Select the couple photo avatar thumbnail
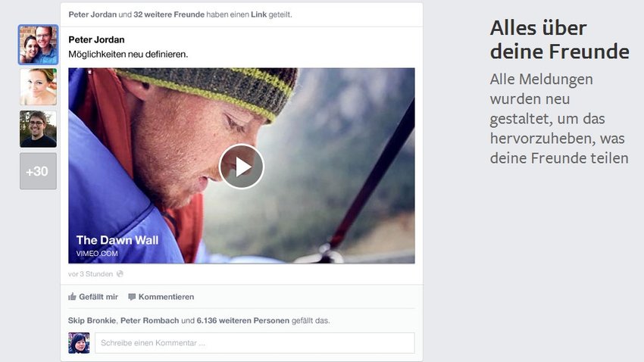 (38, 45)
